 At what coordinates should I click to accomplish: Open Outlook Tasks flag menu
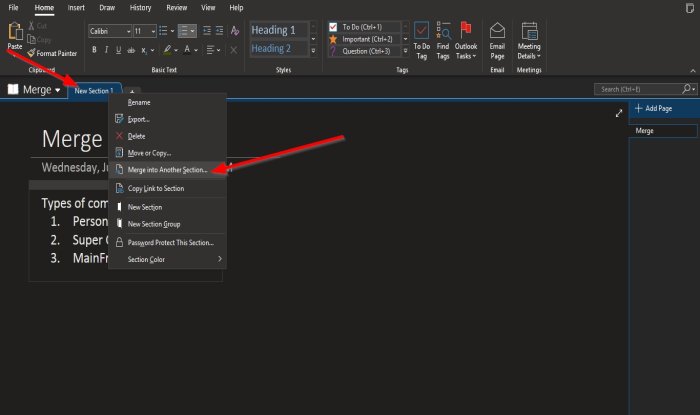(466, 41)
